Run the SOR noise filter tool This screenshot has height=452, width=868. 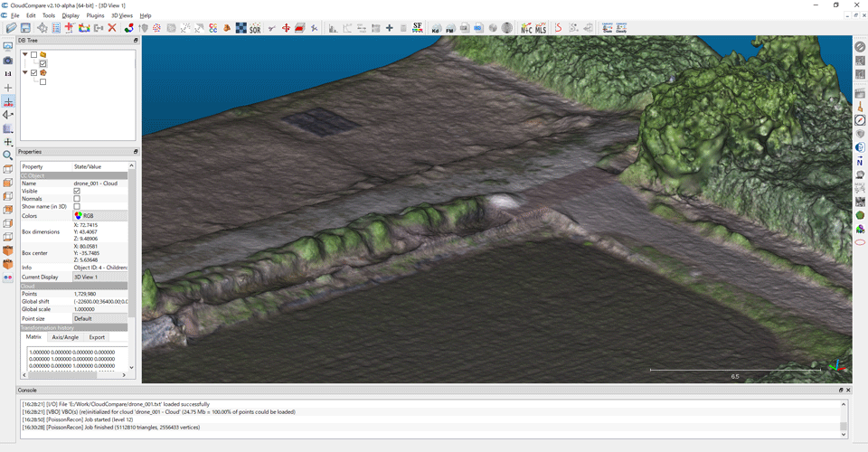pyautogui.click(x=255, y=28)
